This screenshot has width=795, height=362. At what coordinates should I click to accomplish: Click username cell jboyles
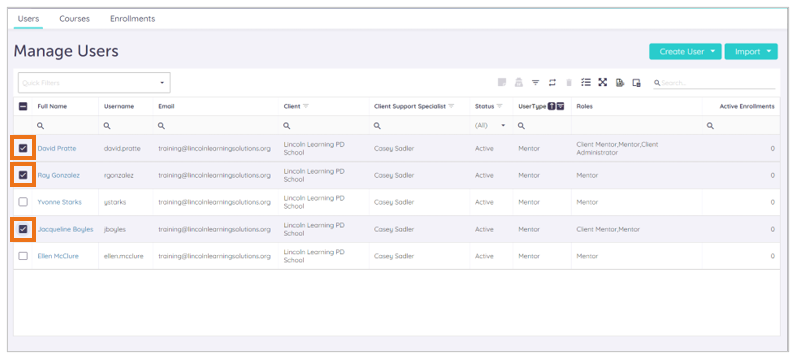(115, 229)
